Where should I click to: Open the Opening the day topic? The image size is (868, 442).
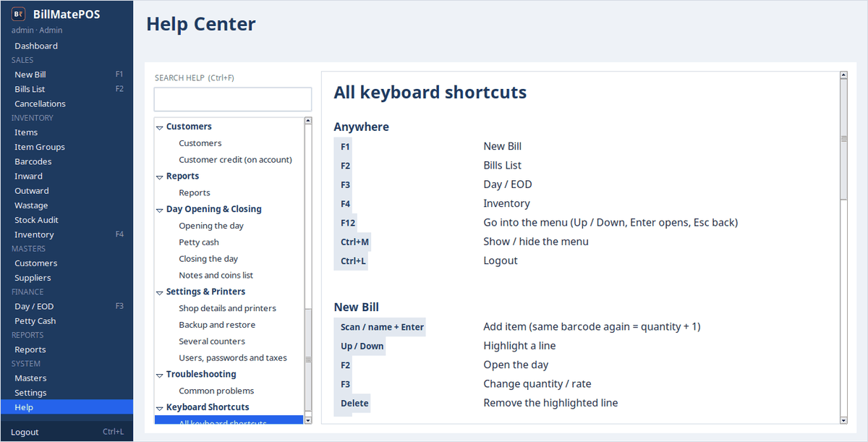211,226
